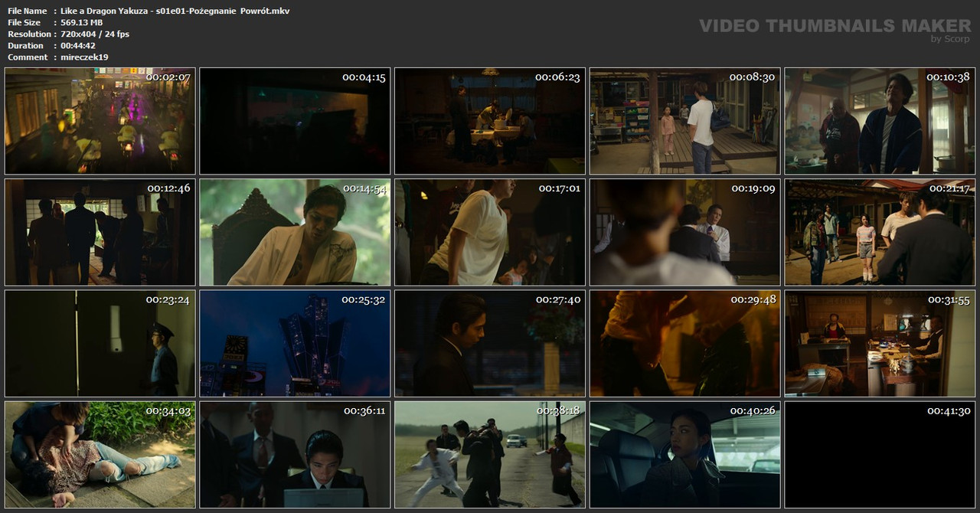Select the thumbnail stamped 00:29:48
980x513 pixels.
pyautogui.click(x=684, y=344)
